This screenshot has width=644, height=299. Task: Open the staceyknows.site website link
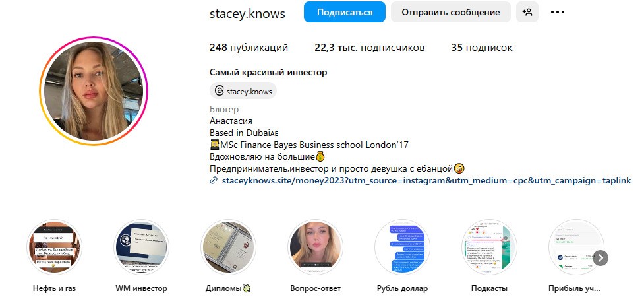426,180
